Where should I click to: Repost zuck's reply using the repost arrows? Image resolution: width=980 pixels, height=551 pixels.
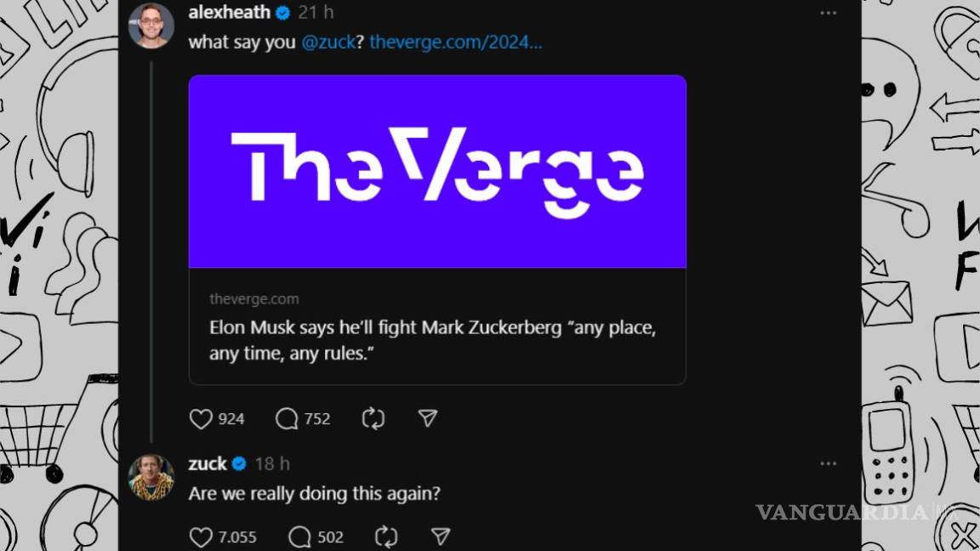point(385,537)
